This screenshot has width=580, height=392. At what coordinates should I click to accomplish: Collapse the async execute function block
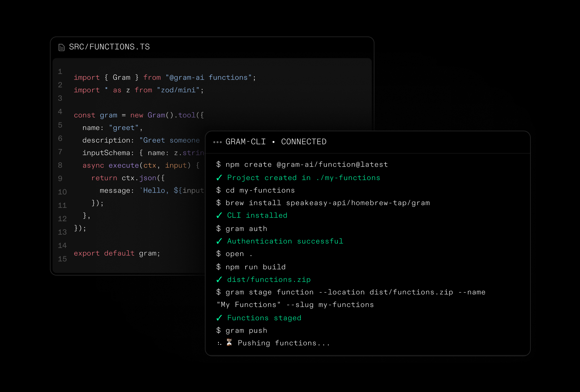(140, 165)
